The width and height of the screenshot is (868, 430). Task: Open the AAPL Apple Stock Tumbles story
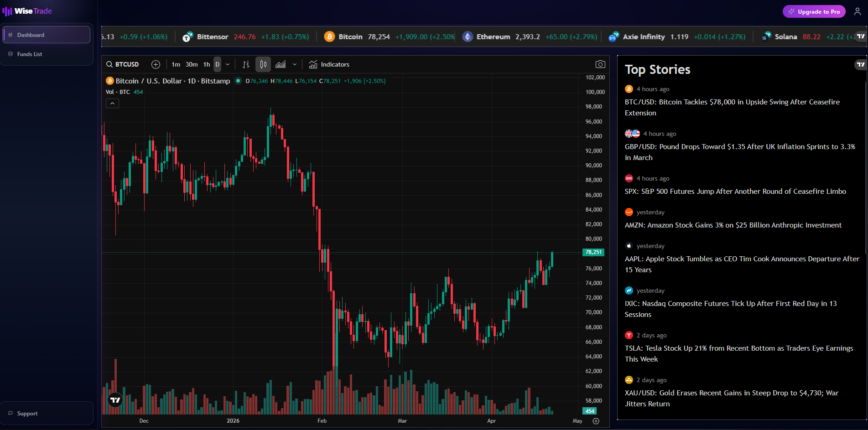tap(742, 264)
